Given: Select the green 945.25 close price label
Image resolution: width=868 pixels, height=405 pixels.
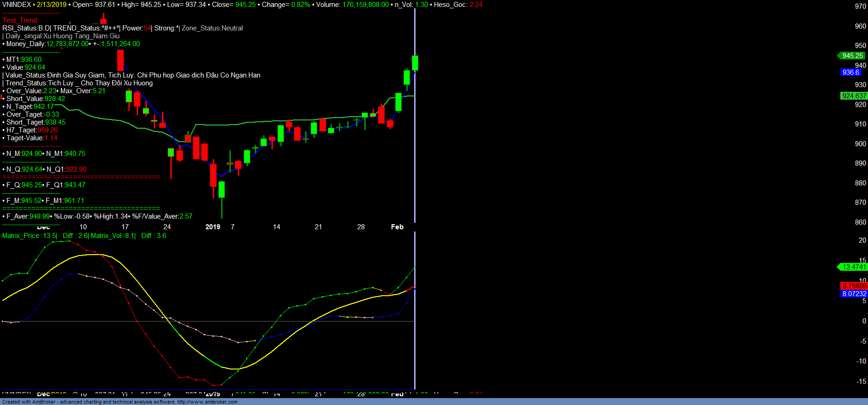Looking at the screenshot, I should tap(852, 56).
